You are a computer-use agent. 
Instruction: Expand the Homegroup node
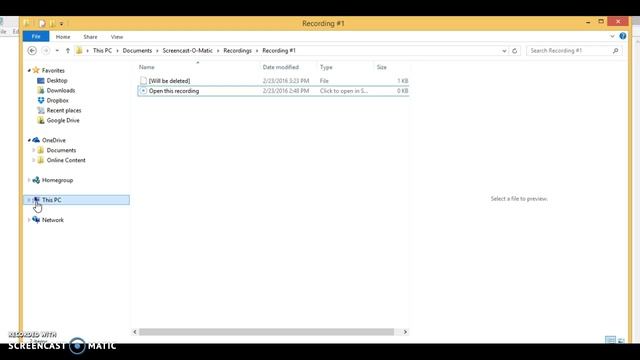click(29, 180)
